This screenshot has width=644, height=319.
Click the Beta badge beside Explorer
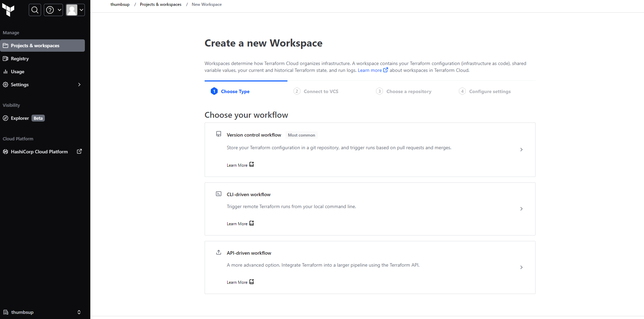click(38, 118)
